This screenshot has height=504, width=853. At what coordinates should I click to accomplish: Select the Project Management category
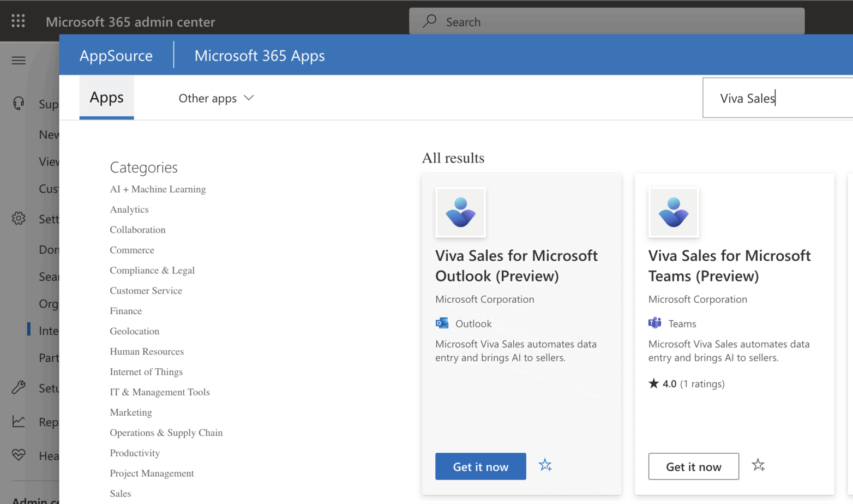pos(152,473)
